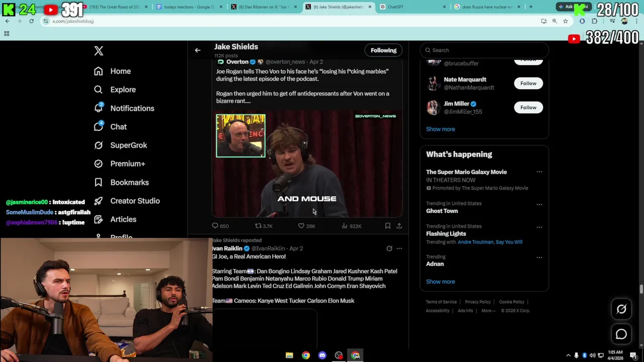This screenshot has height=362, width=644.
Task: Switch to todays reactions Google Docs tab
Action: pos(189,7)
